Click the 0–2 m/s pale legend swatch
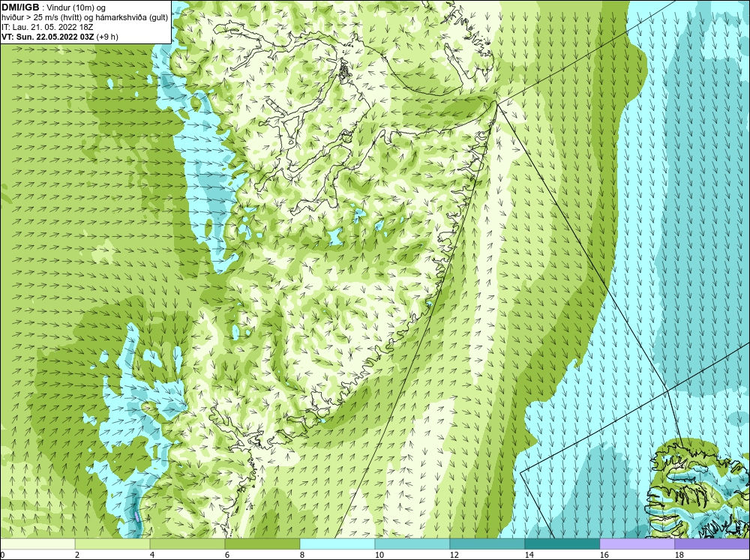750x560 pixels. point(37,544)
